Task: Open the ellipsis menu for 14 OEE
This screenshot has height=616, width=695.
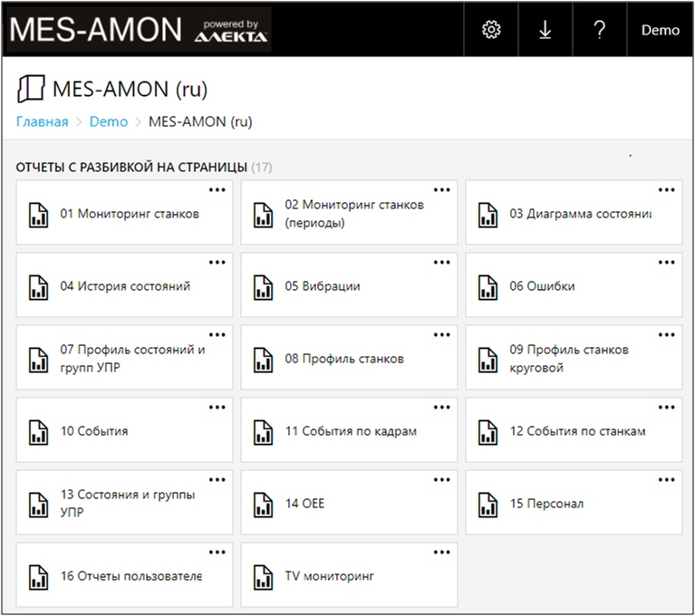Action: (x=442, y=480)
